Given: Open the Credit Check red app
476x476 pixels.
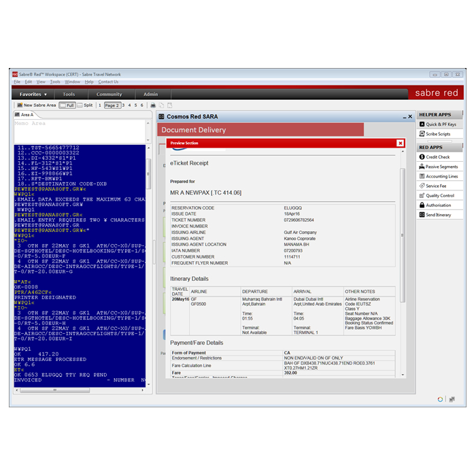Looking at the screenshot, I should [437, 157].
